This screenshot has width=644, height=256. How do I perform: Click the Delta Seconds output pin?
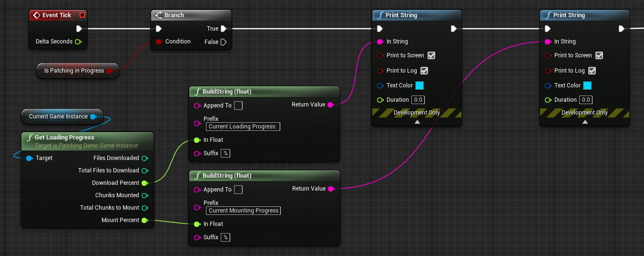[x=78, y=42]
